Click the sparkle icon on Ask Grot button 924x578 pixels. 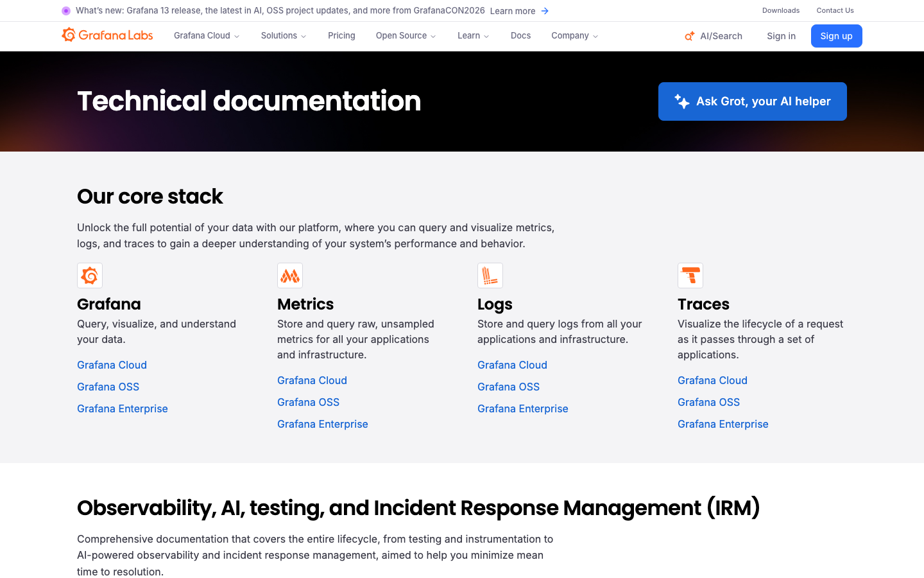[681, 101]
